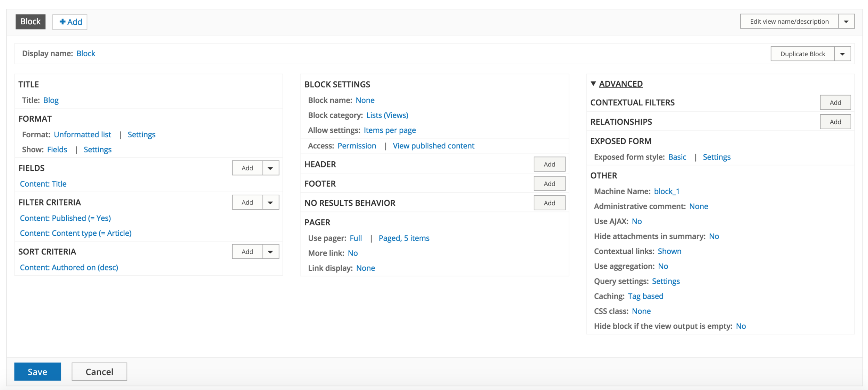The width and height of the screenshot is (868, 390).
Task: Click the plus Add display button
Action: pyautogui.click(x=70, y=22)
